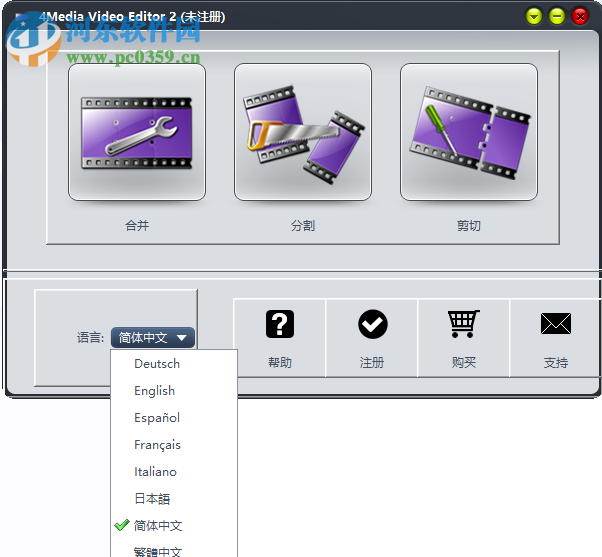Choose Français in the language menu

[x=174, y=445]
